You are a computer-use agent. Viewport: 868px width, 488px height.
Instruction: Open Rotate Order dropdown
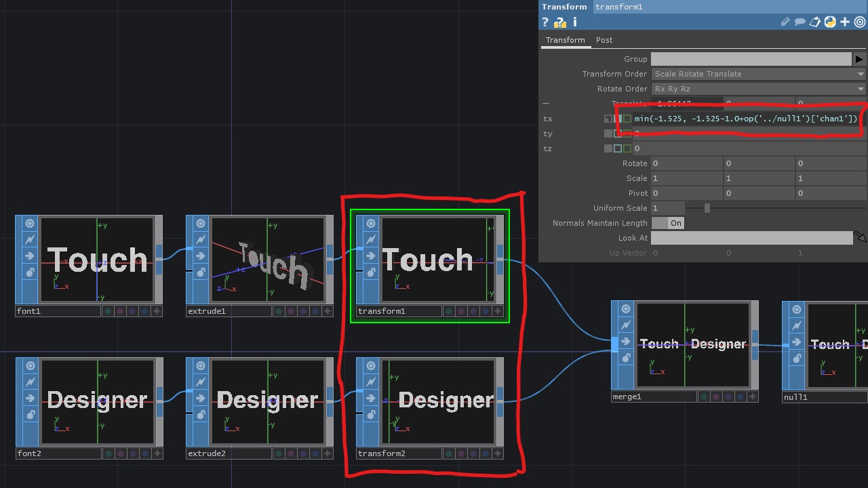758,89
